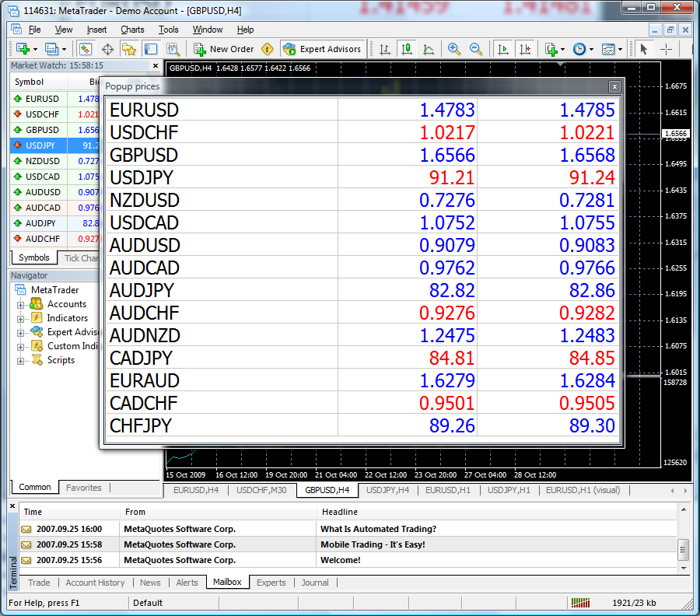The width and height of the screenshot is (700, 616).
Task: Open the File menu
Action: point(34,30)
